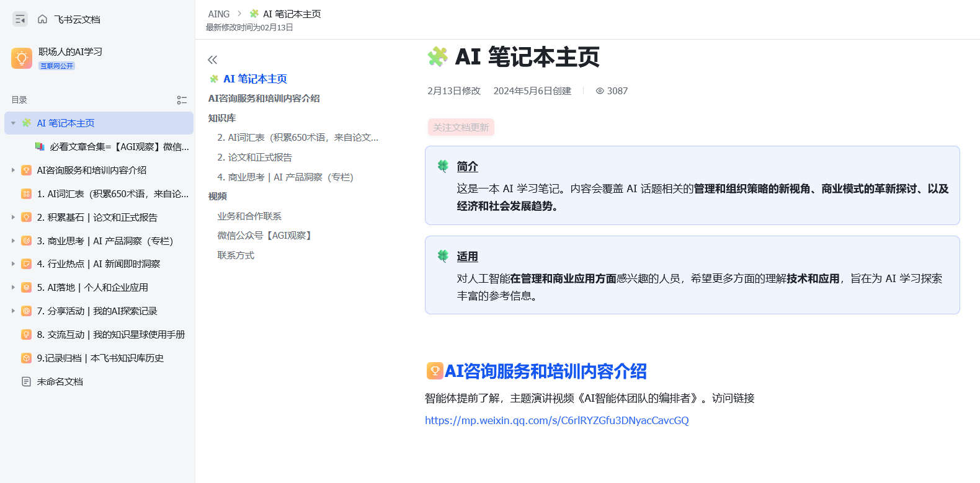Open the mp.weixin.qq.com article link
The width and height of the screenshot is (980, 483).
557,420
